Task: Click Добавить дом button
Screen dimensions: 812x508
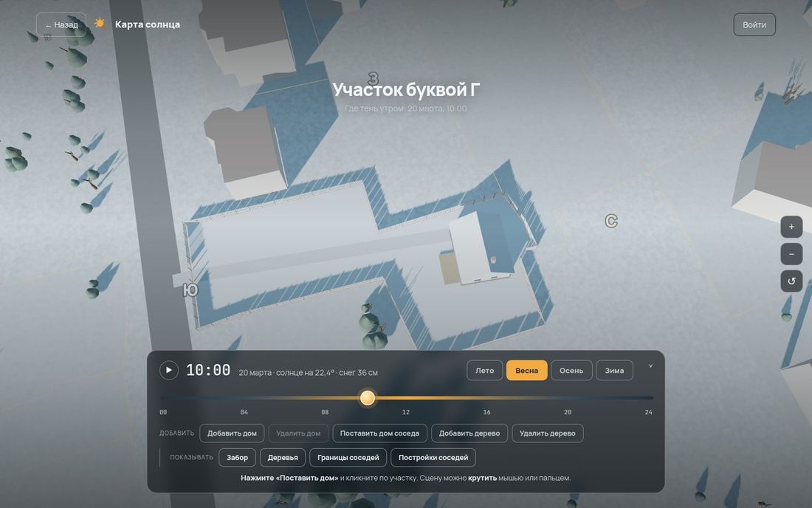Action: click(232, 433)
